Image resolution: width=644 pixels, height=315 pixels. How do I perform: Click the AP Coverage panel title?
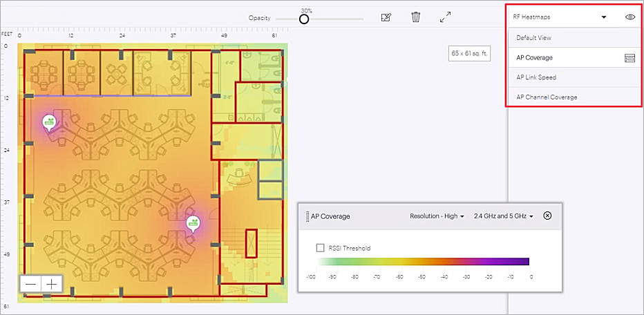click(x=330, y=216)
